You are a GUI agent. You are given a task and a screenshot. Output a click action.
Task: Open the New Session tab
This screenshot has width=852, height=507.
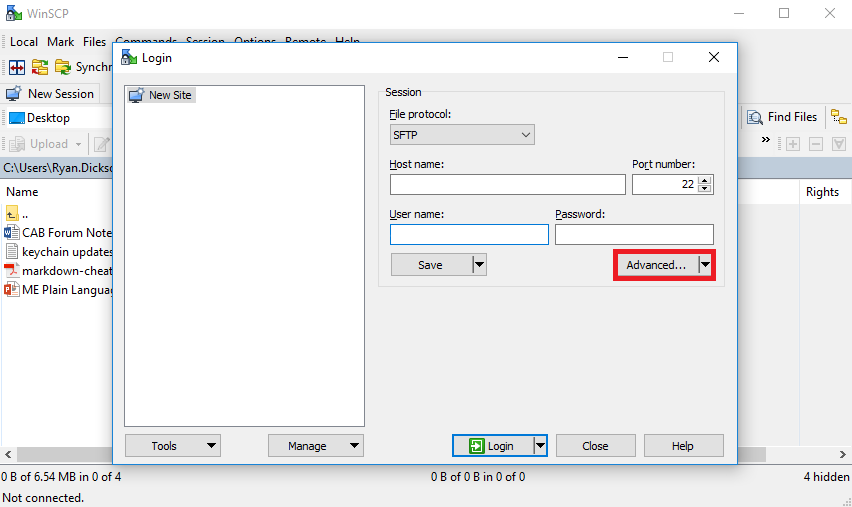coord(50,93)
